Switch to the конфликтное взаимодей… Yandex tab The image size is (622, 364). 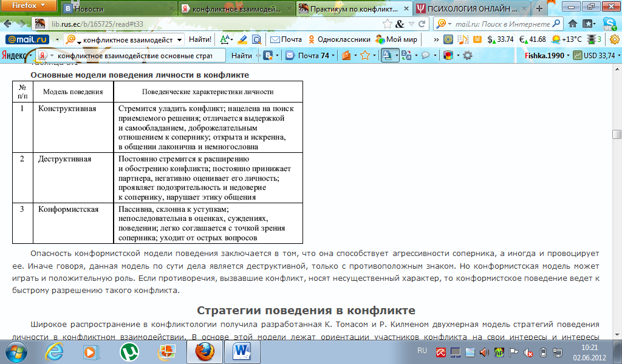(237, 8)
